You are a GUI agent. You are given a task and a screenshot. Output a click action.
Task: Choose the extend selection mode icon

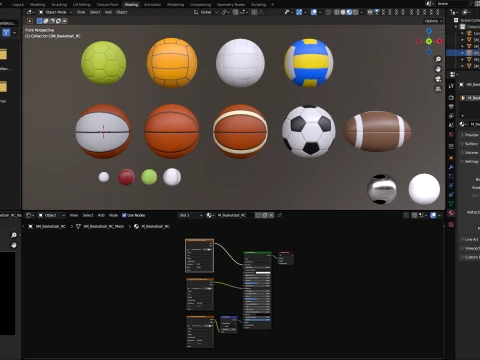(46, 21)
